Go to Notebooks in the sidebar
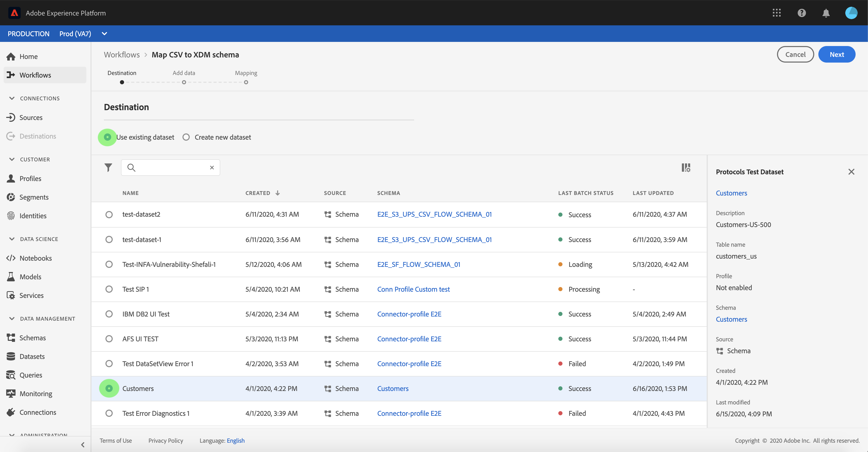This screenshot has height=452, width=868. [x=35, y=258]
